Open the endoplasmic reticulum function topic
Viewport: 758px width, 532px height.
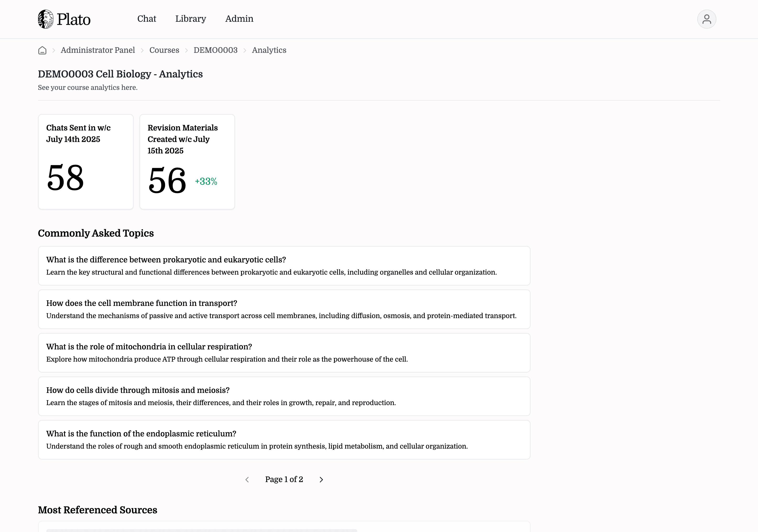click(284, 440)
